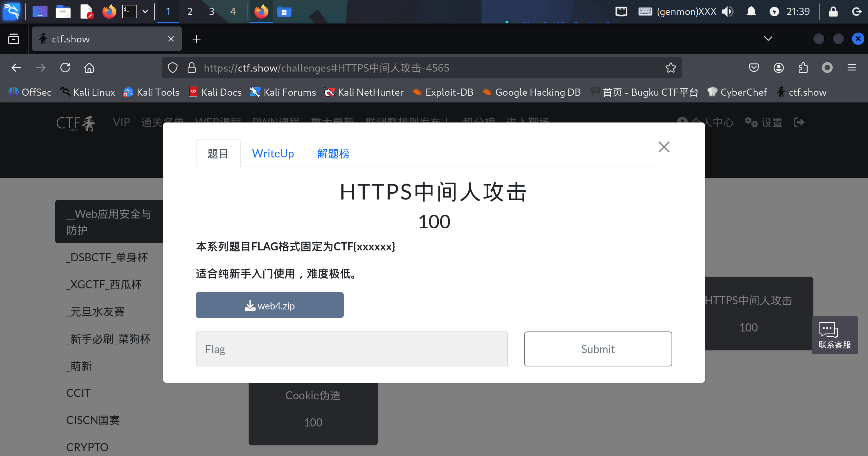Expand the terminal launcher dropdown arrow
Viewport: 868px width, 456px height.
(x=145, y=12)
